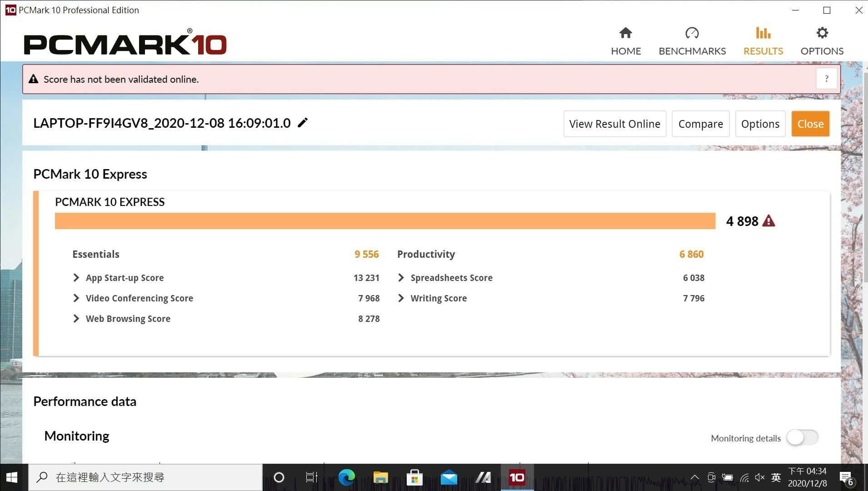Open Wi-Fi network tray icon
Image resolution: width=868 pixels, height=491 pixels.
pyautogui.click(x=744, y=477)
